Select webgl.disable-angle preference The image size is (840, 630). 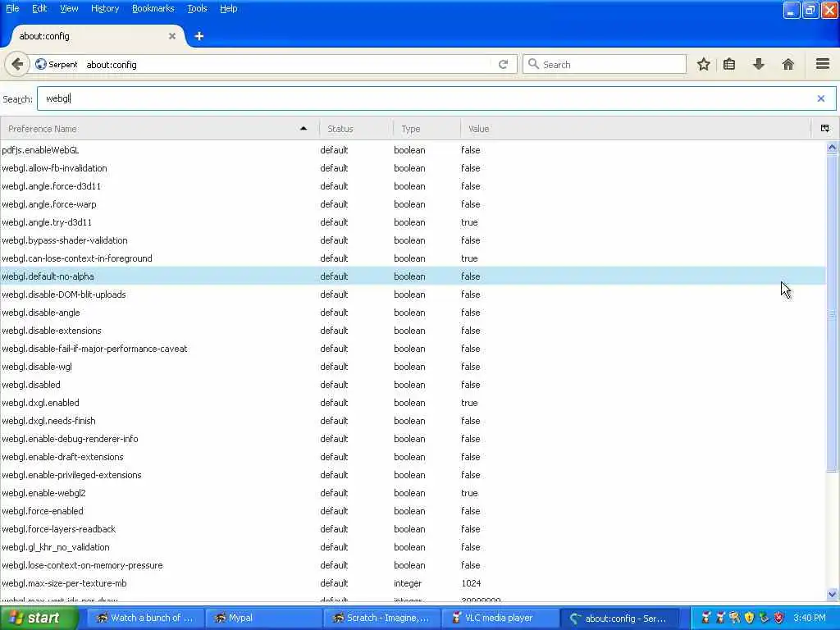(x=413, y=313)
